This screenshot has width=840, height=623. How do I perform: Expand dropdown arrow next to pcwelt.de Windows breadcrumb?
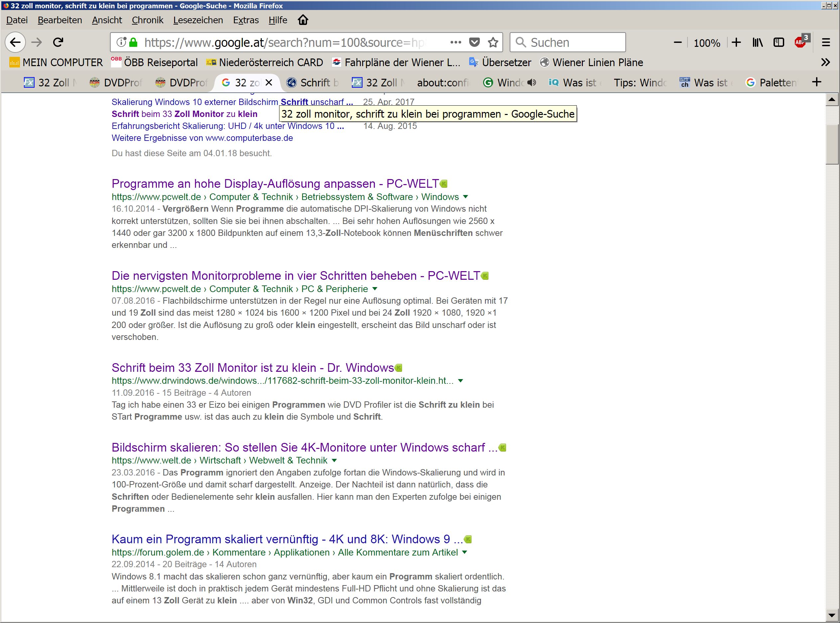pyautogui.click(x=465, y=197)
